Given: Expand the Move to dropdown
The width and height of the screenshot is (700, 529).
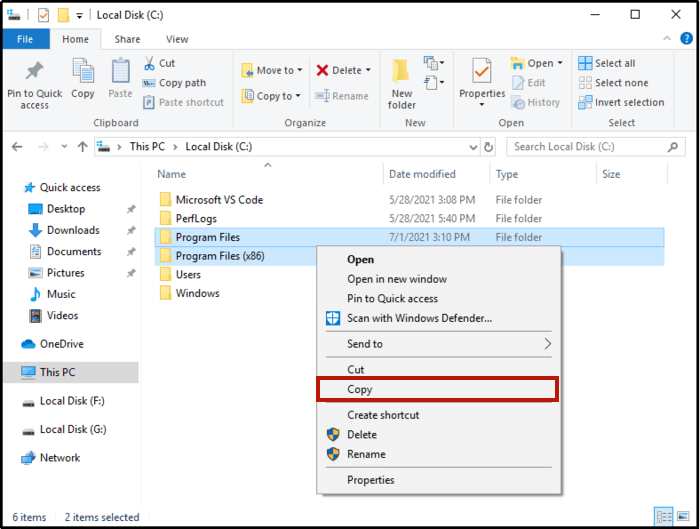Looking at the screenshot, I should (x=268, y=70).
